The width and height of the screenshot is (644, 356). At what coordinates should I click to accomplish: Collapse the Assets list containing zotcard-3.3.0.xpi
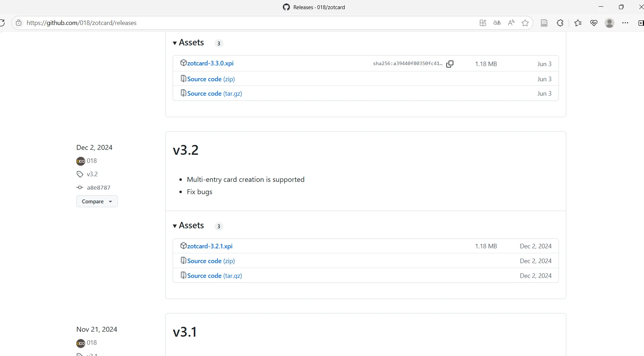tap(188, 43)
